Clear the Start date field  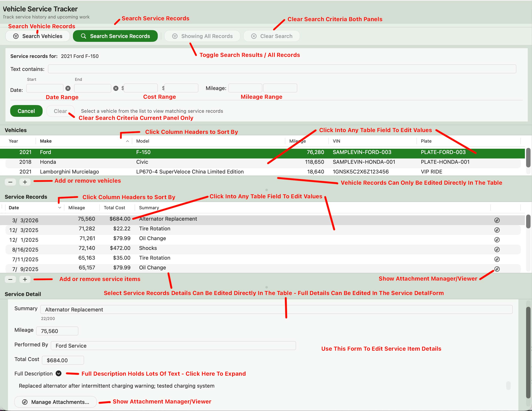tap(68, 88)
